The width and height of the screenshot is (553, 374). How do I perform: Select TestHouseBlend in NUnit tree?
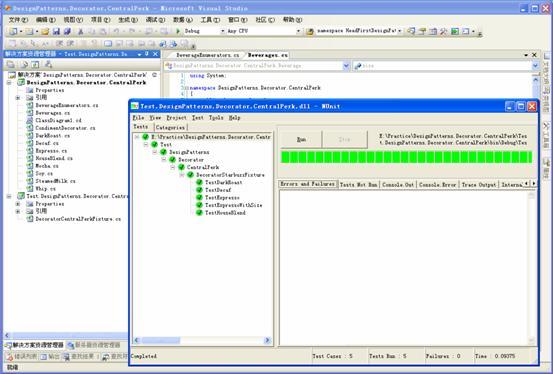pos(225,213)
